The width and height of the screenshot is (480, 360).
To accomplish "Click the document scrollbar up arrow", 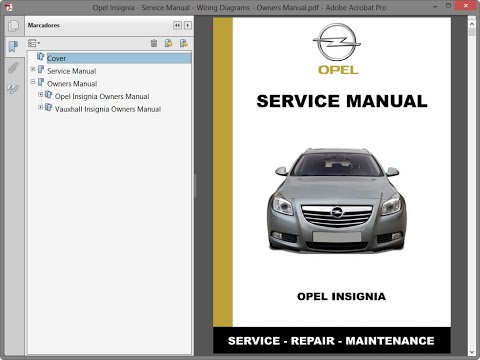I will pos(472,24).
